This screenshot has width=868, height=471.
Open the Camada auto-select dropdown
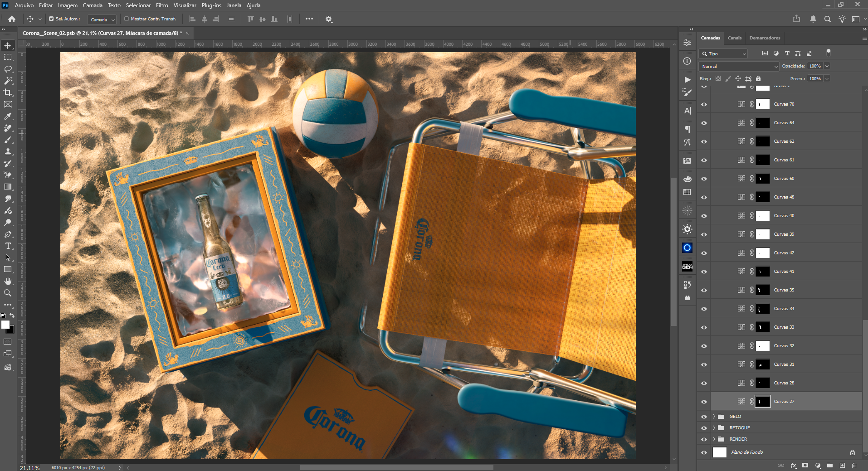pyautogui.click(x=102, y=19)
